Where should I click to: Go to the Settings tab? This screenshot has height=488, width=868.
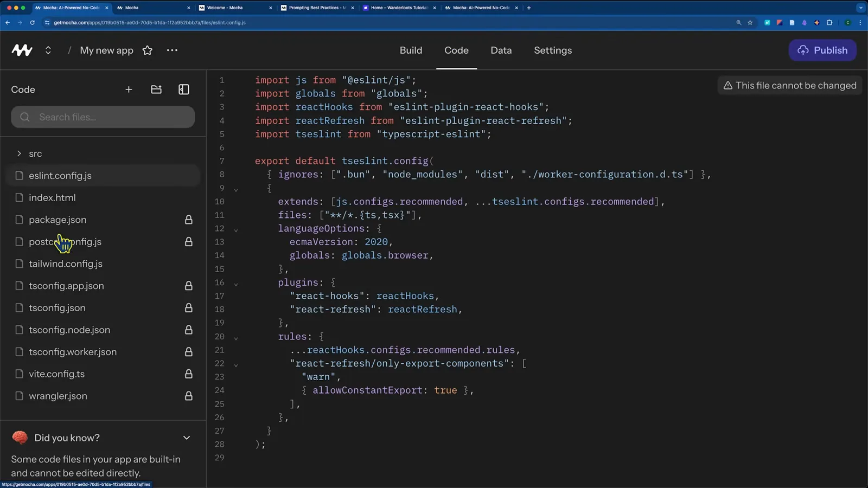553,50
